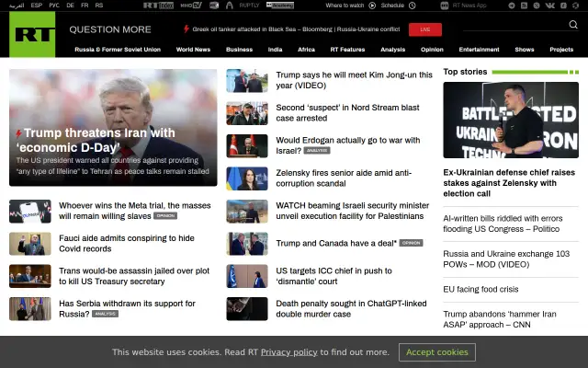Go to the Business section
The height and width of the screenshot is (368, 588).
pyautogui.click(x=239, y=49)
